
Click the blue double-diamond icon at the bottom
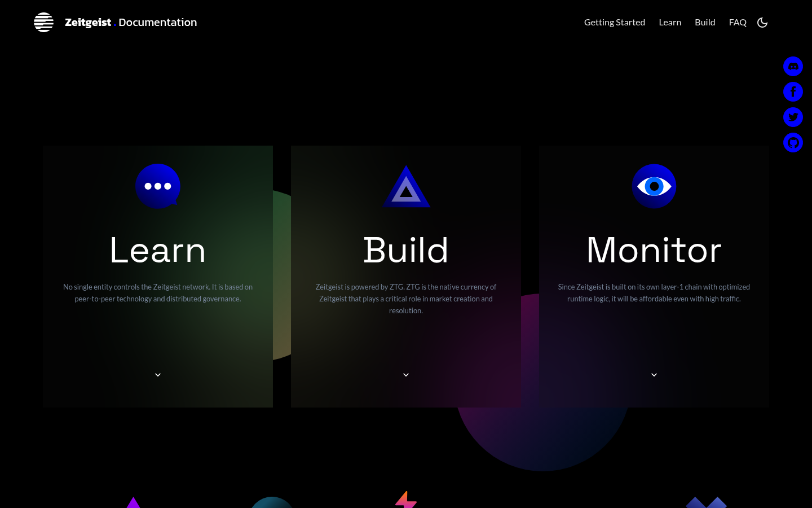click(x=706, y=503)
